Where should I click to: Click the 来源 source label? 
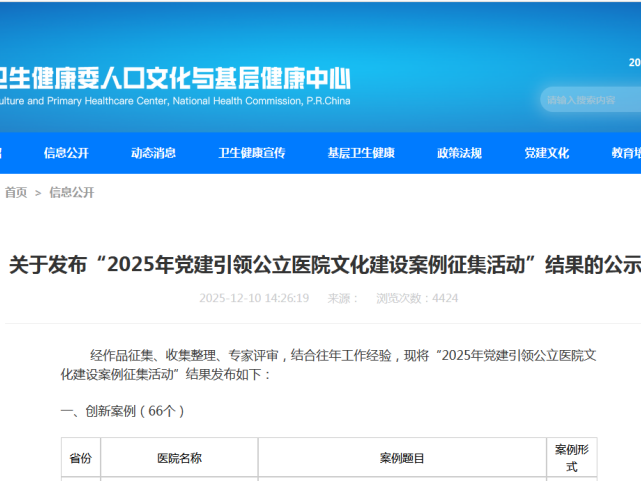343,298
